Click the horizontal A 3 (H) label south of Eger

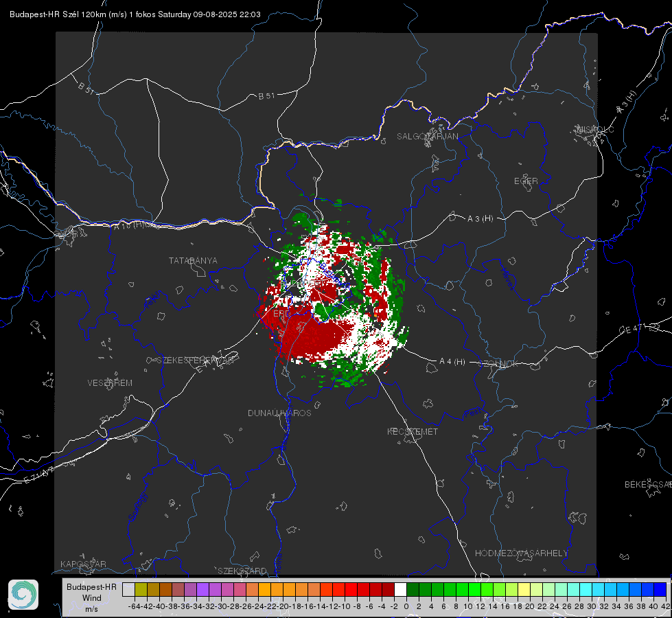480,219
